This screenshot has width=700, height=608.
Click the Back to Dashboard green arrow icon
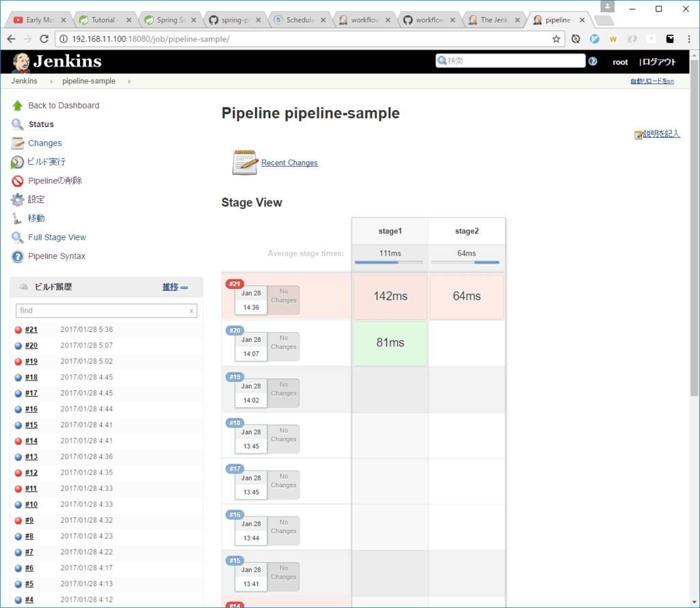(17, 106)
